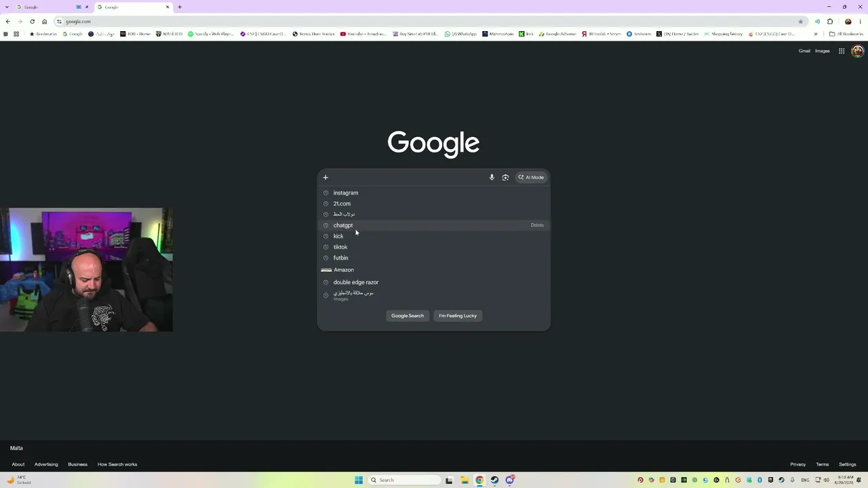Open the Windows Start menu
868x488 pixels.
coord(359,481)
